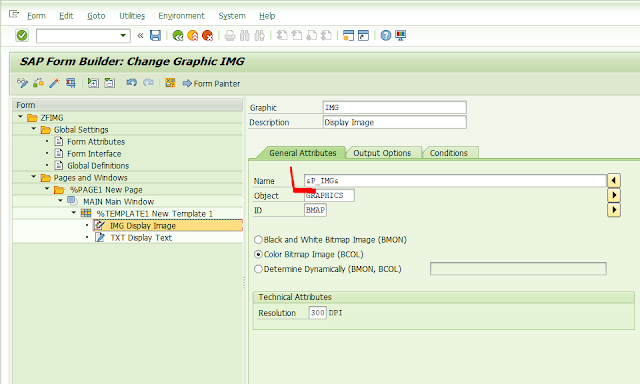Click the Last Page icon
This screenshot has height=384, width=640.
326,36
